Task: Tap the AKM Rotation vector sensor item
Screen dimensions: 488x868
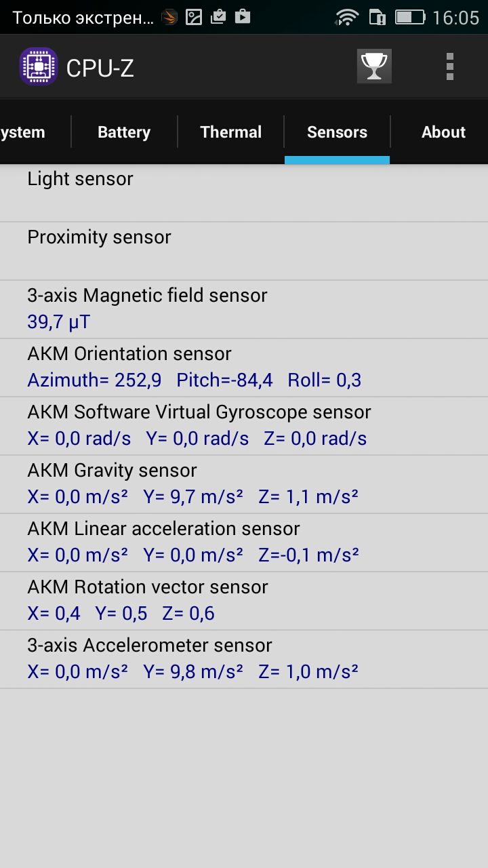Action: (x=244, y=601)
